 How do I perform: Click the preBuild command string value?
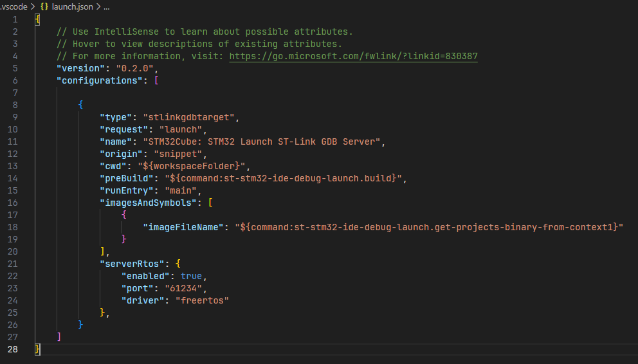tap(286, 178)
